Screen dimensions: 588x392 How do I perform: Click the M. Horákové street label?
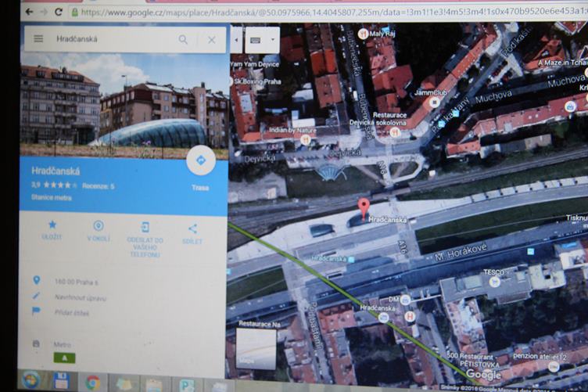pos(461,252)
